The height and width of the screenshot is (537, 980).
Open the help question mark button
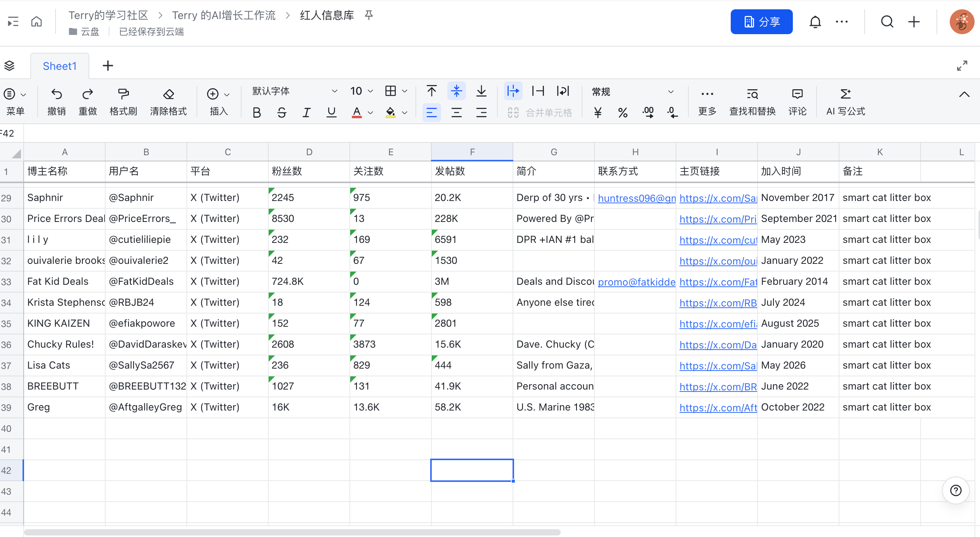(x=956, y=490)
